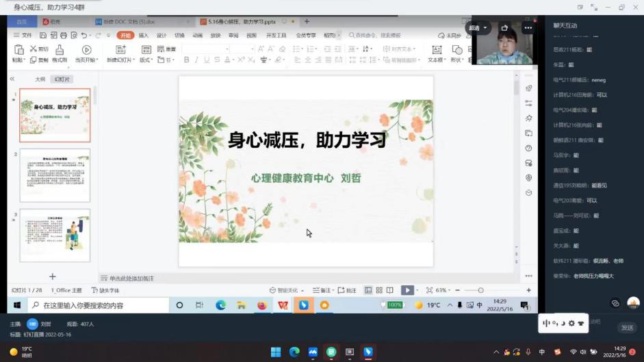Viewport: 644px width, 362px height.
Task: Open the three-dot menu on video overlay
Action: [528, 28]
